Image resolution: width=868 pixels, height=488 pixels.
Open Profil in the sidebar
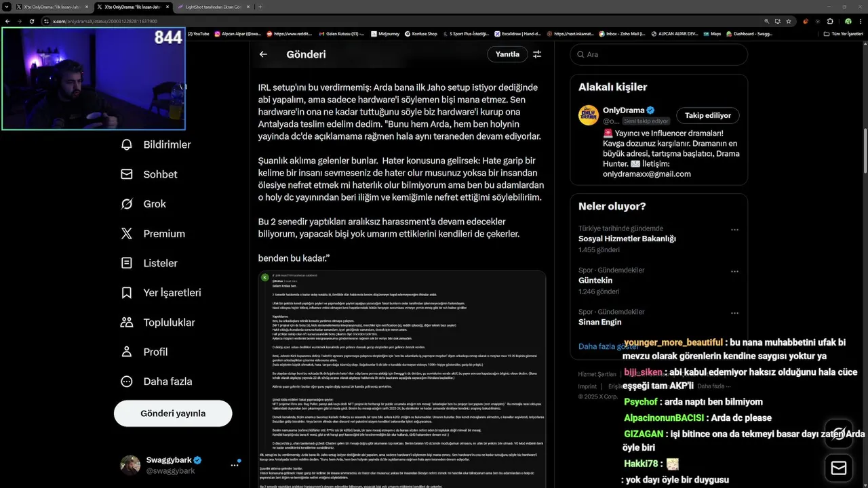(144, 352)
